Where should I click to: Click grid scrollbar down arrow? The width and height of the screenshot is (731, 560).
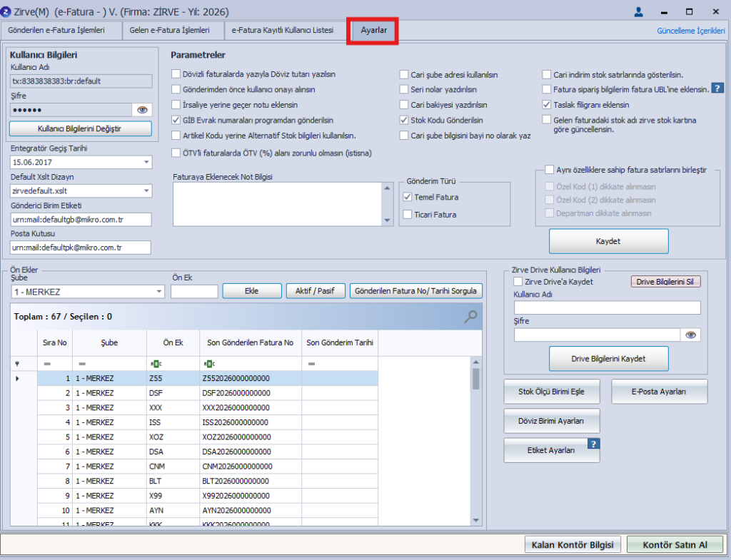(x=476, y=520)
